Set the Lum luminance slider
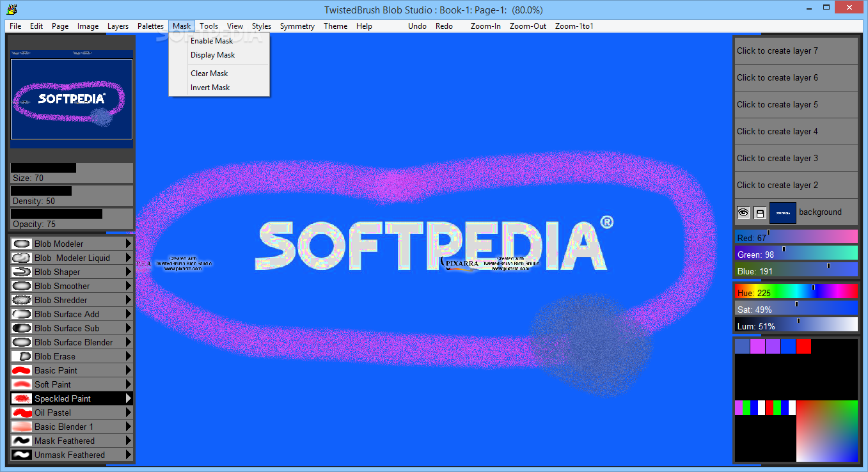The image size is (868, 472). [796, 325]
